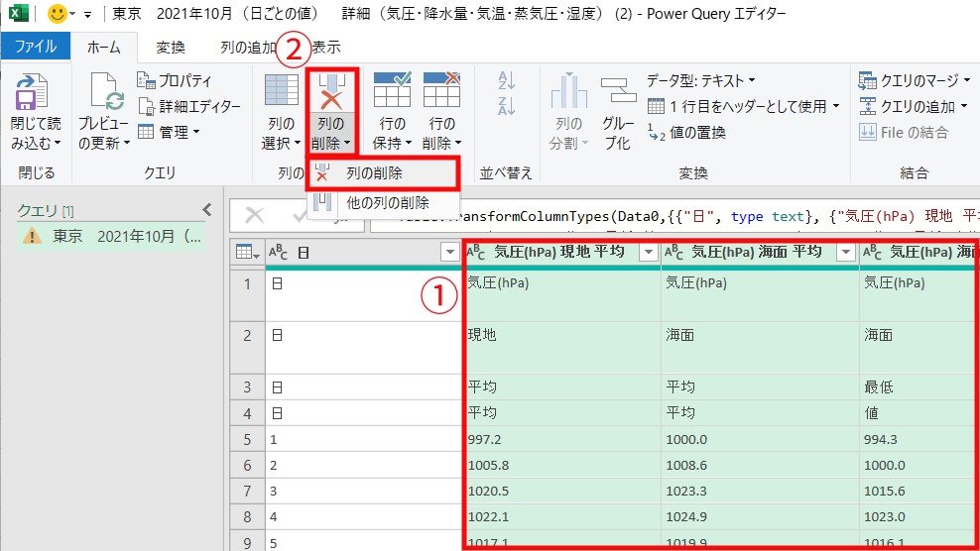Open プロパティ in the query group
Image resolution: width=980 pixels, height=551 pixels.
pyautogui.click(x=174, y=80)
